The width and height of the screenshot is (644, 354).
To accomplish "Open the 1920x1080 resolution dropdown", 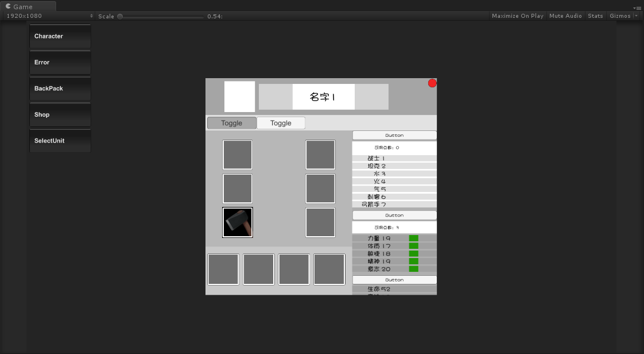I will (x=49, y=16).
